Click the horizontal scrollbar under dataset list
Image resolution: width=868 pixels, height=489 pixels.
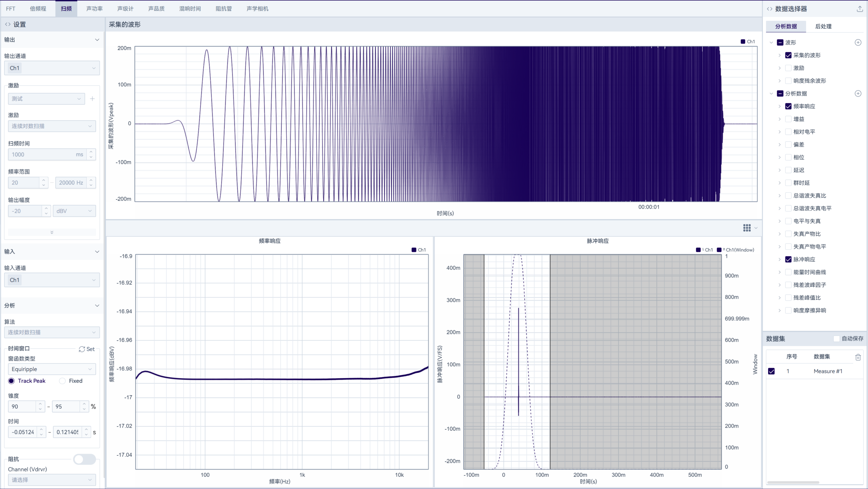click(x=793, y=482)
